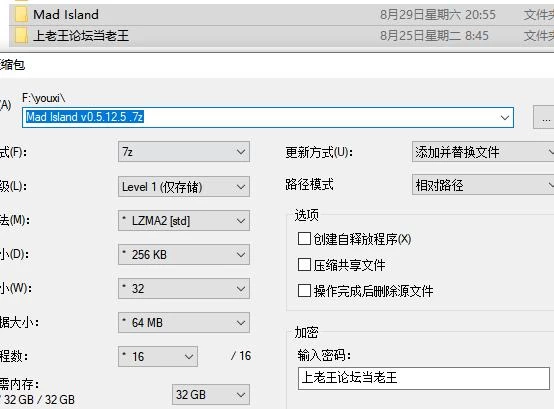
Task: Select the Mad Island folder name
Action: click(x=66, y=14)
